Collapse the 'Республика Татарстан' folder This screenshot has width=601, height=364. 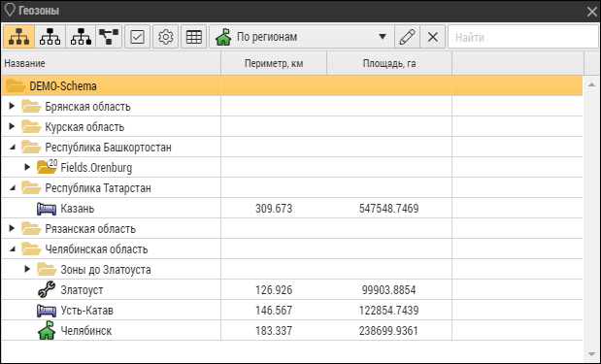tap(13, 187)
